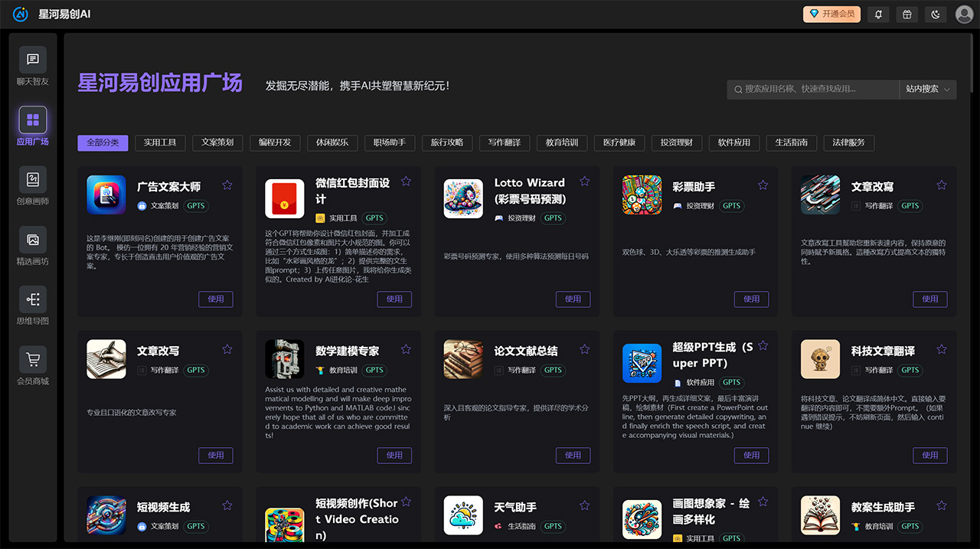This screenshot has width=980, height=549.
Task: Open the 精选画坊 gallery panel
Action: [32, 245]
